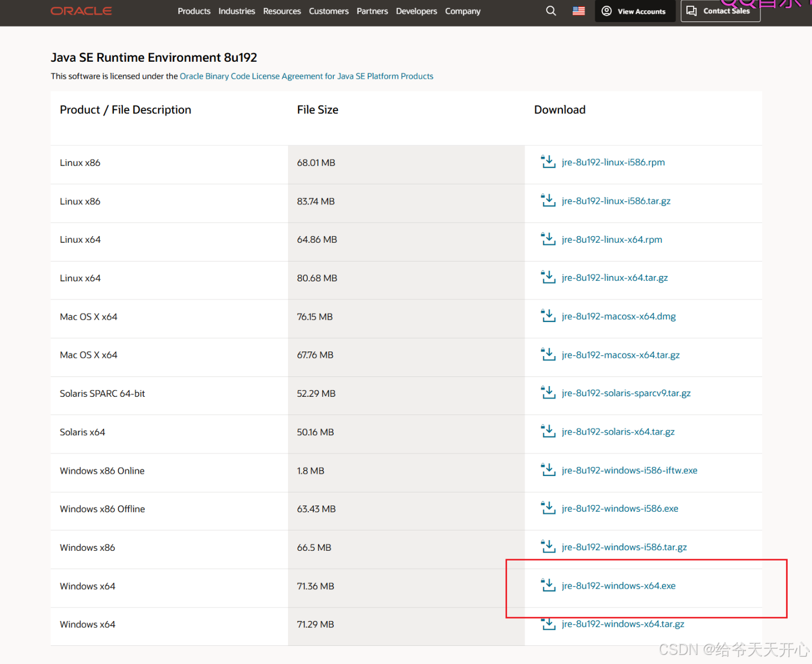Click download icon for windows-x64.tar.gz
812x664 pixels.
(x=548, y=624)
